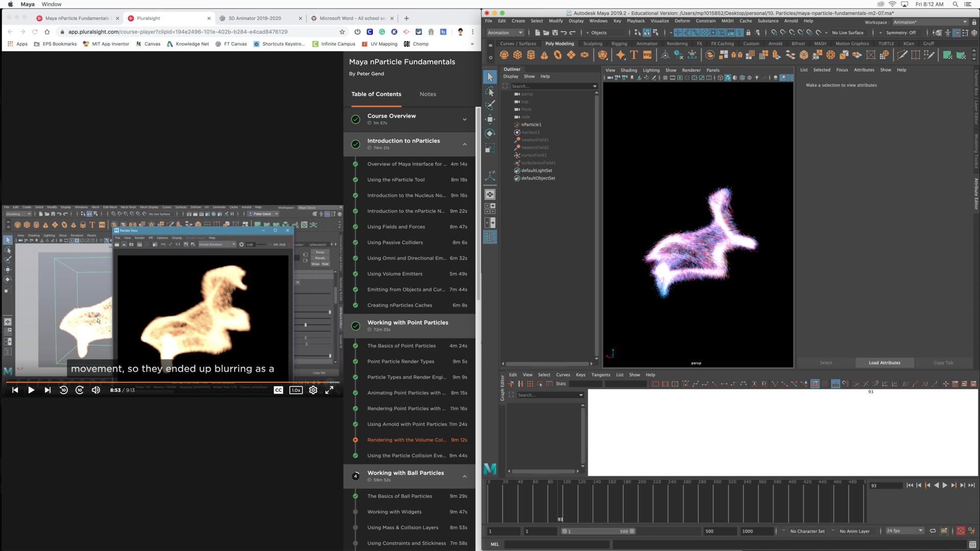Toggle the grid display in the Maya viewport
980x551 pixels.
point(665,78)
